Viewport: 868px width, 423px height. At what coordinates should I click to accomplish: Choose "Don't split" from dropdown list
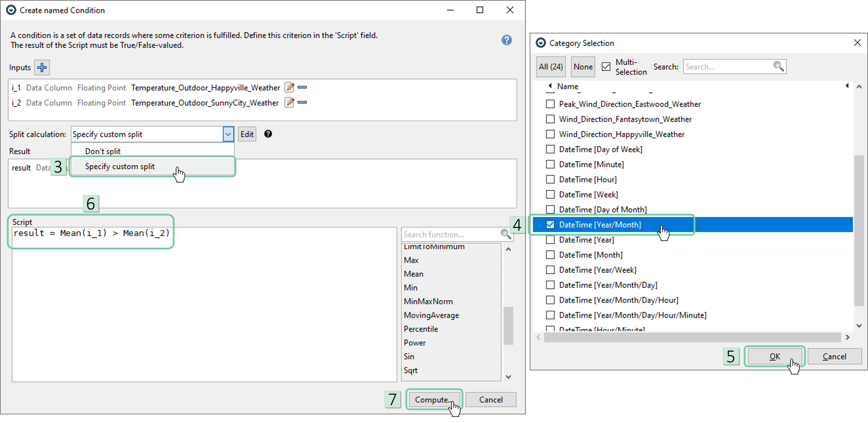pos(103,151)
